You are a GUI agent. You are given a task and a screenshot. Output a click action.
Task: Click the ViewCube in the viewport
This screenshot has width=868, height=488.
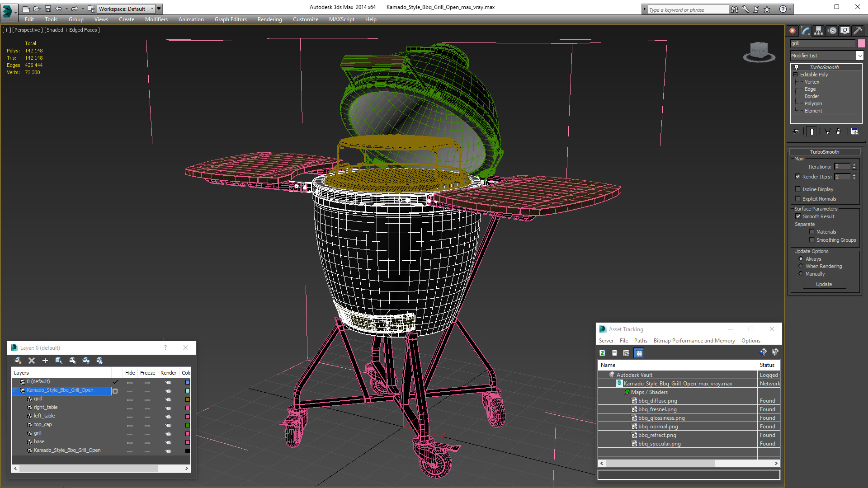click(759, 52)
